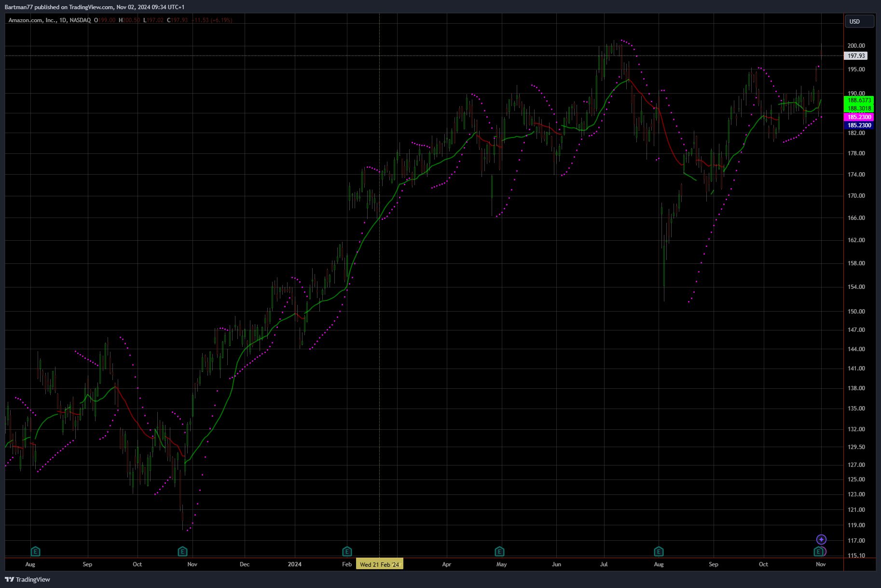The height and width of the screenshot is (588, 881).
Task: Click the green 188.3018 price tag
Action: coord(859,109)
